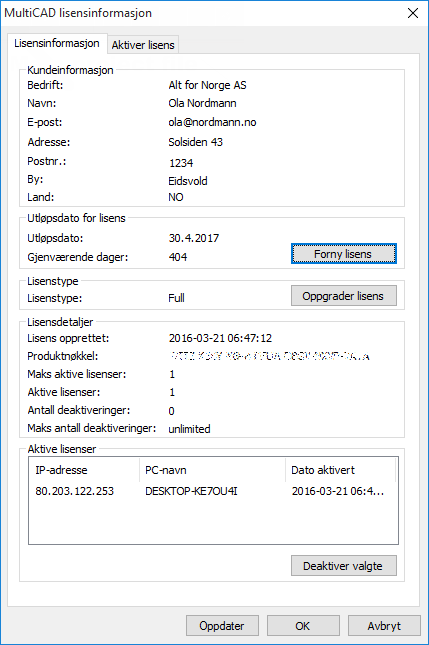This screenshot has height=645, width=429.
Task: Click the PC-navn column header
Action: tap(212, 470)
